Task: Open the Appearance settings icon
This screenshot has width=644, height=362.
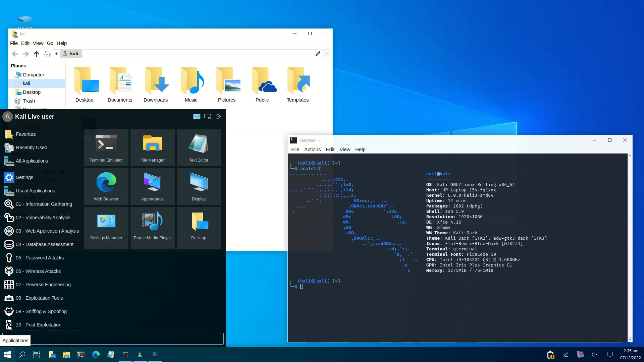Action: [x=152, y=186]
